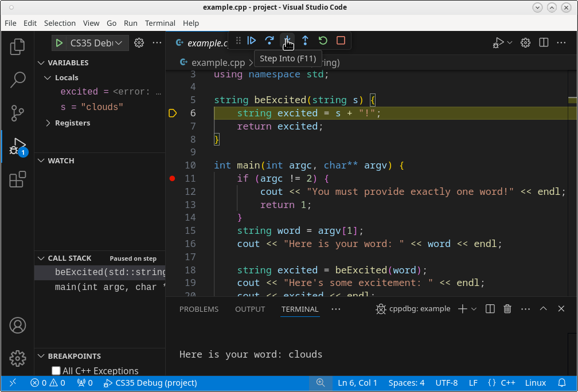Close the bottom panel
578x392 pixels.
tap(561, 309)
